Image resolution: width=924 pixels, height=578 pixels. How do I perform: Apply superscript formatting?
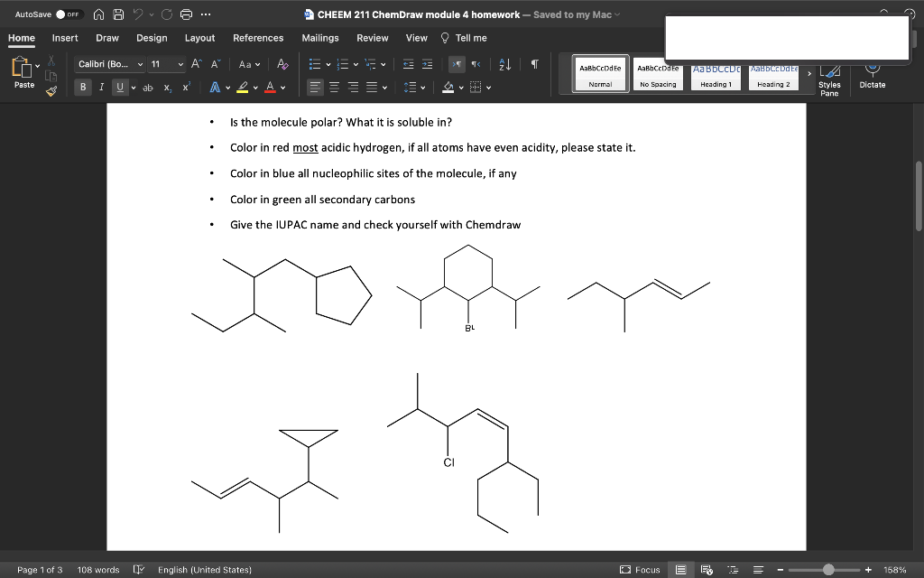pos(186,88)
